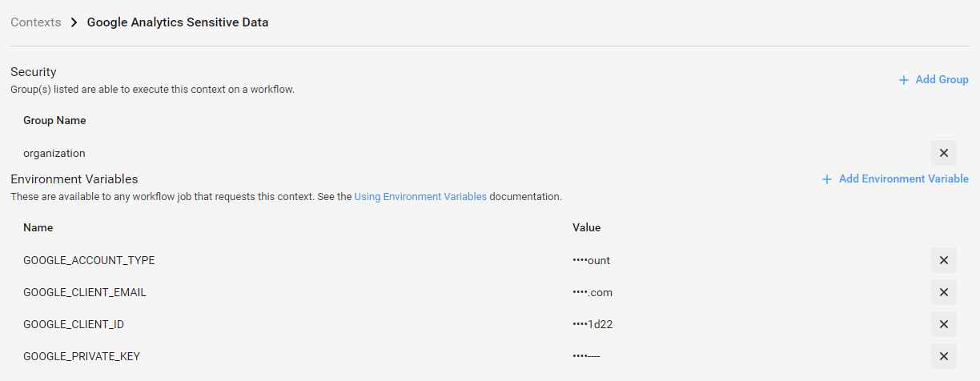
Task: Click the Name column header
Action: tap(38, 227)
